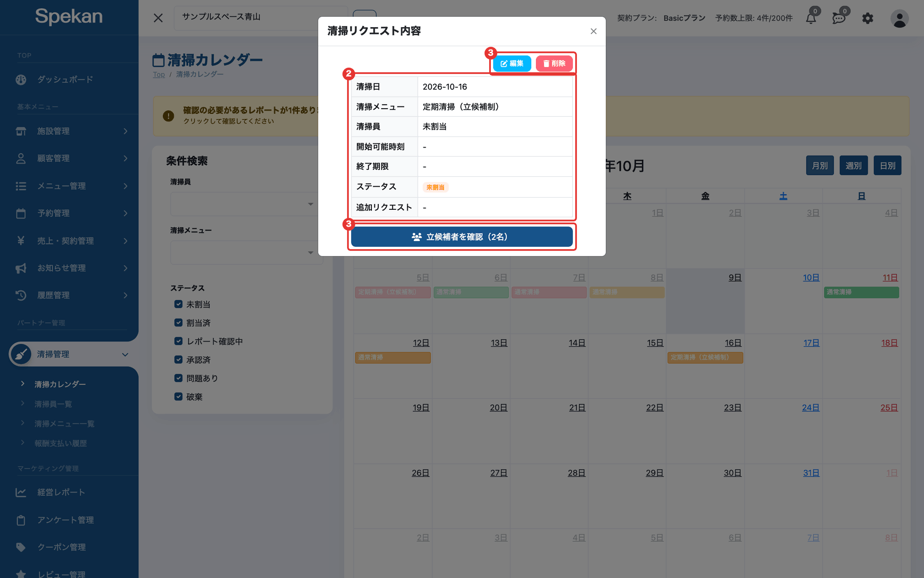The height and width of the screenshot is (578, 924).
Task: Switch calendar to 週別 view
Action: (854, 166)
